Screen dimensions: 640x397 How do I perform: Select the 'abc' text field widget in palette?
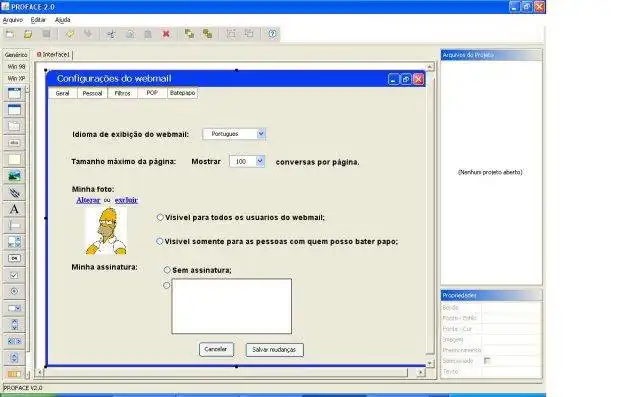[x=14, y=143]
